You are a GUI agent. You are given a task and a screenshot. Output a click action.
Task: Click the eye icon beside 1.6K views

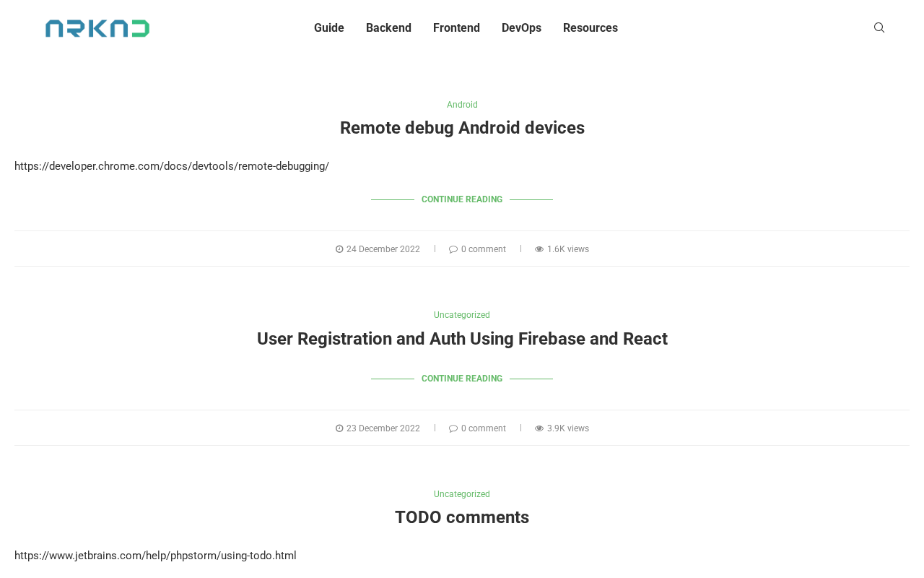tap(539, 249)
